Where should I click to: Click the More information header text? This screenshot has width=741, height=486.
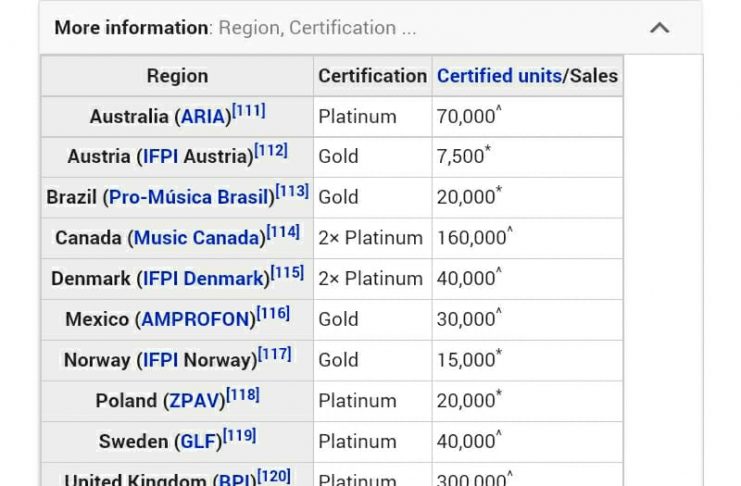pos(131,28)
